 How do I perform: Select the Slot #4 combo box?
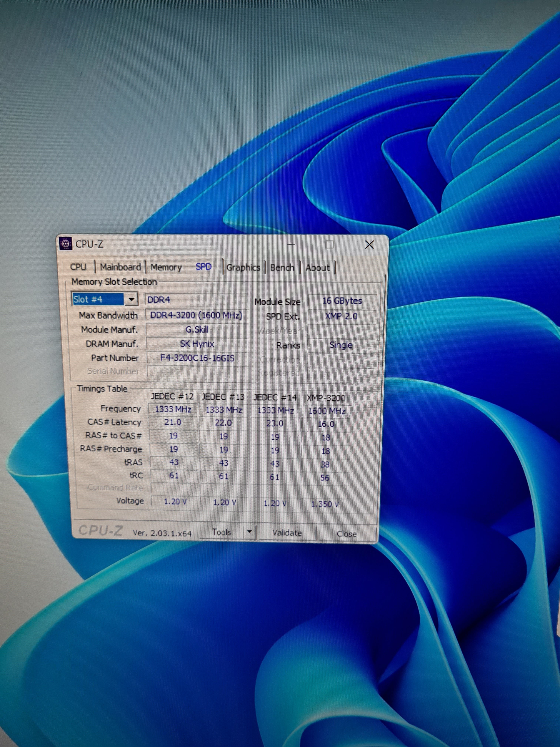point(98,299)
